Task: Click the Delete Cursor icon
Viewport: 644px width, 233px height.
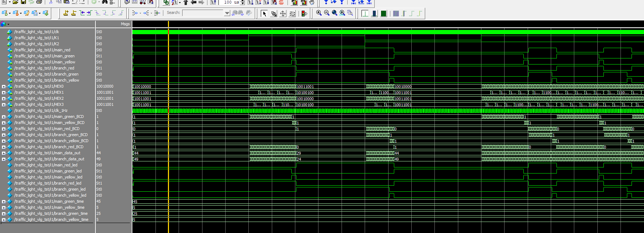Action: tap(74, 13)
